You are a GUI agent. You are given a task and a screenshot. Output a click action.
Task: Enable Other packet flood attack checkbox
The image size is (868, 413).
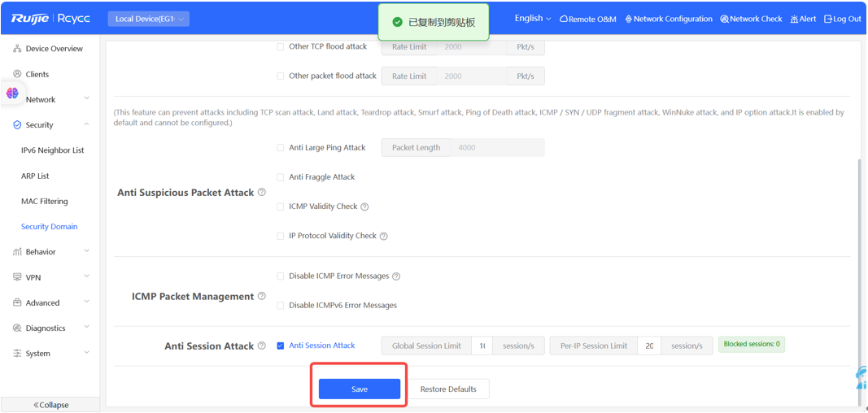pyautogui.click(x=280, y=76)
